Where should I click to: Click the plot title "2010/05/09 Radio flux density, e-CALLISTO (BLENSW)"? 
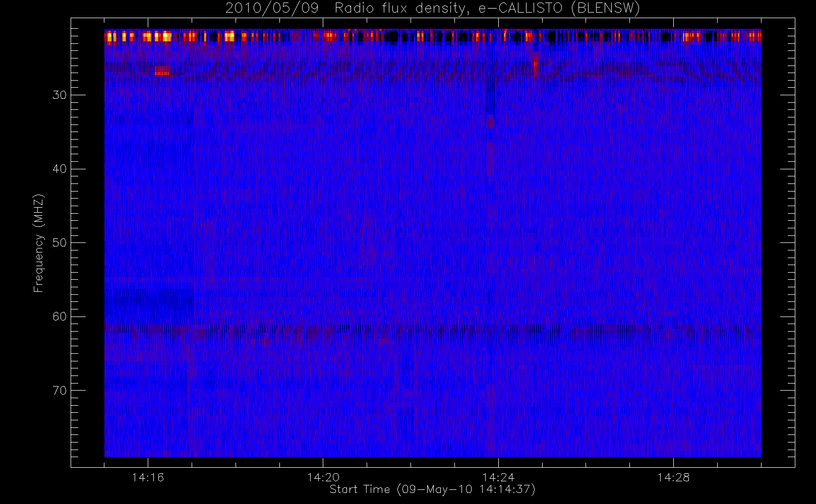(x=432, y=9)
